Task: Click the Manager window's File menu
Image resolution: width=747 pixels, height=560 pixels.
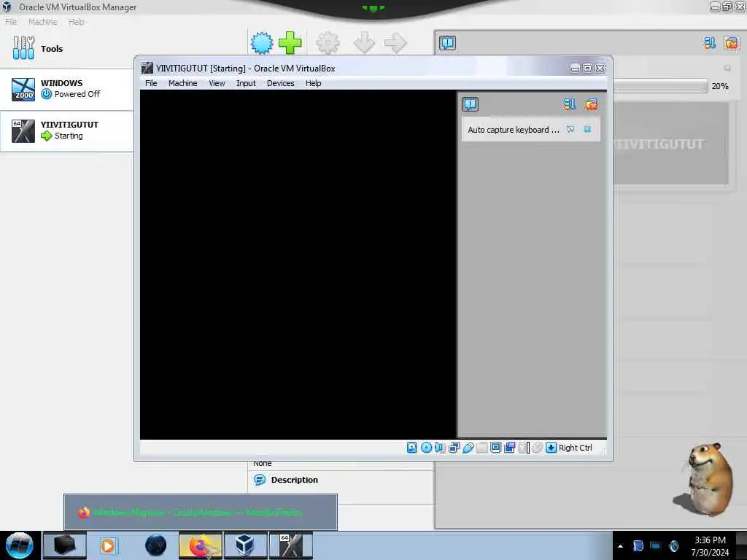Action: pyautogui.click(x=11, y=21)
